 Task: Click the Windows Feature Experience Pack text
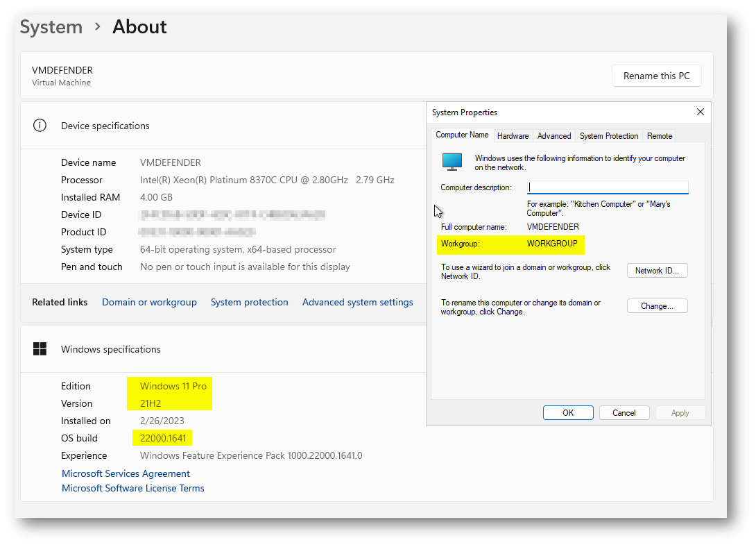pyautogui.click(x=251, y=455)
